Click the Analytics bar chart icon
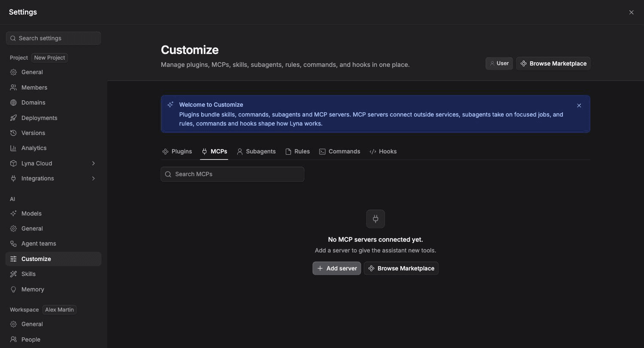This screenshot has height=348, width=644. [x=13, y=148]
